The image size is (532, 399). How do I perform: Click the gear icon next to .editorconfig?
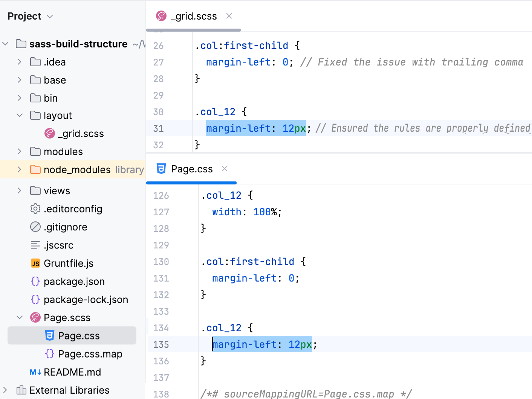click(x=35, y=209)
